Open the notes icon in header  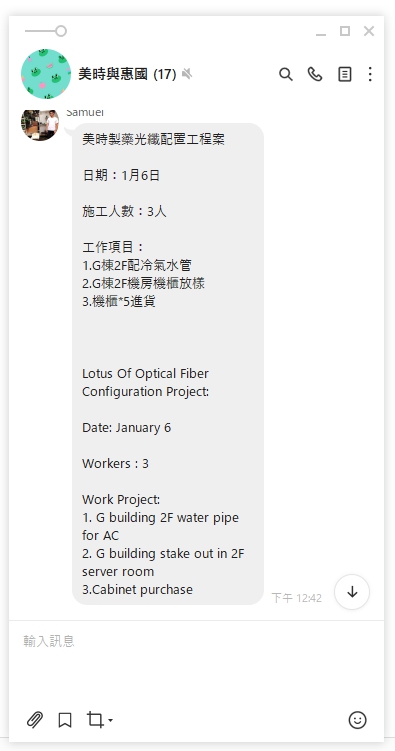click(345, 74)
